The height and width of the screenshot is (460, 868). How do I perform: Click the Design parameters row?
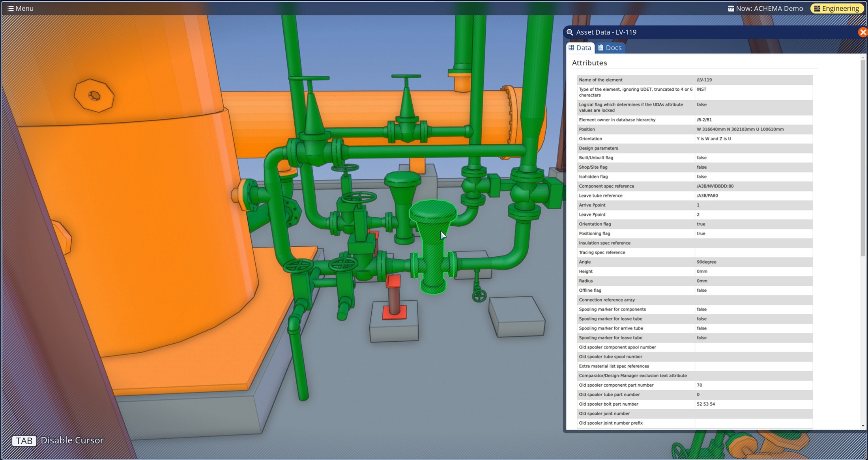pyautogui.click(x=695, y=148)
